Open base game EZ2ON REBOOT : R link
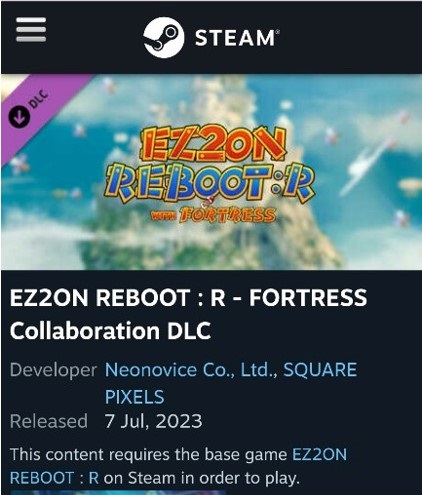This screenshot has width=422, height=495. [178, 466]
